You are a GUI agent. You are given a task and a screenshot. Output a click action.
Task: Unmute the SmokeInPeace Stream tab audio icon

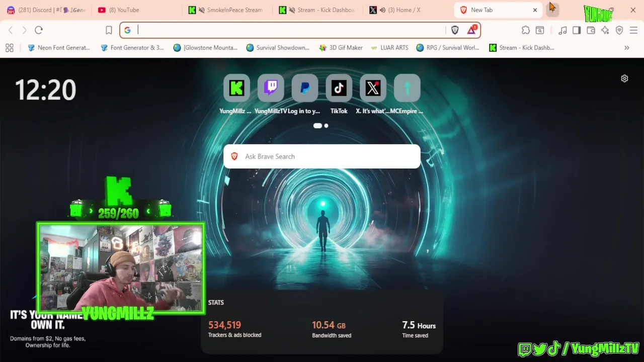click(202, 10)
